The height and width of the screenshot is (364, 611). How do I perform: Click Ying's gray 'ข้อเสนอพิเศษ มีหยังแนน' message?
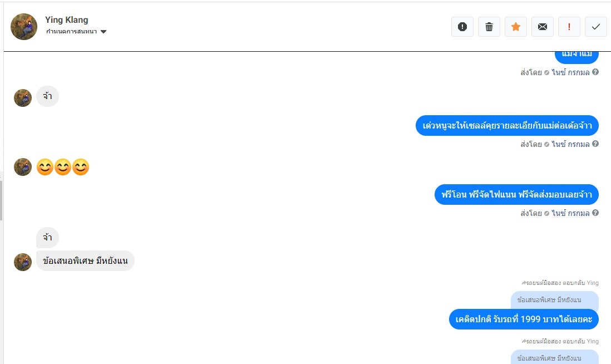click(85, 260)
